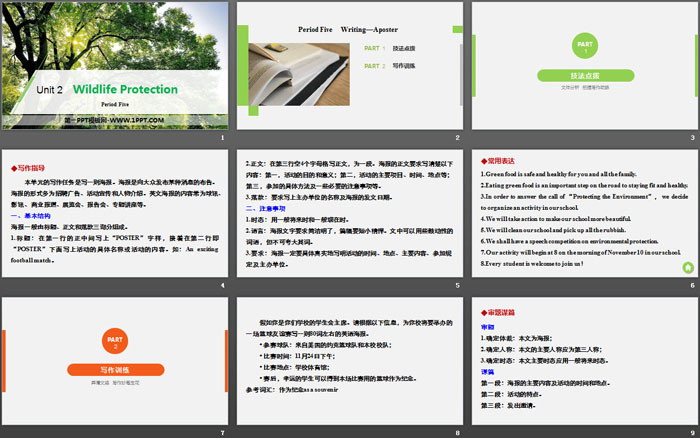Select slide 8 with the football match prompt
The height and width of the screenshot is (438, 700).
(350, 362)
